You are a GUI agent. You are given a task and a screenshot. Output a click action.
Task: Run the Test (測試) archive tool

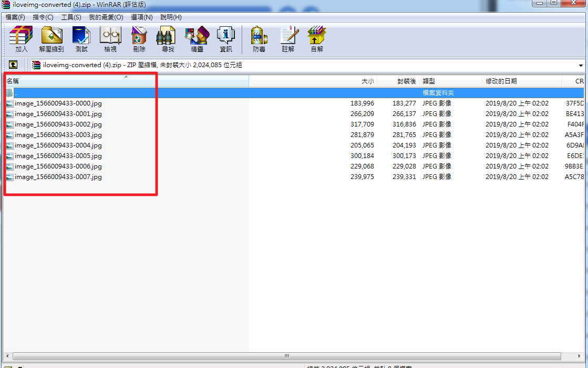coord(81,39)
